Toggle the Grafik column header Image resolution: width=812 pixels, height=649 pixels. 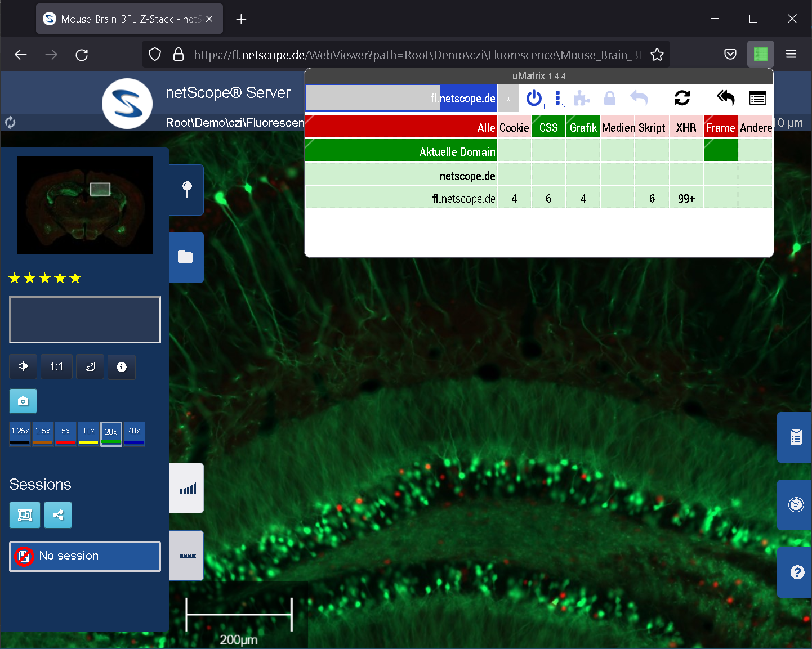(x=583, y=127)
